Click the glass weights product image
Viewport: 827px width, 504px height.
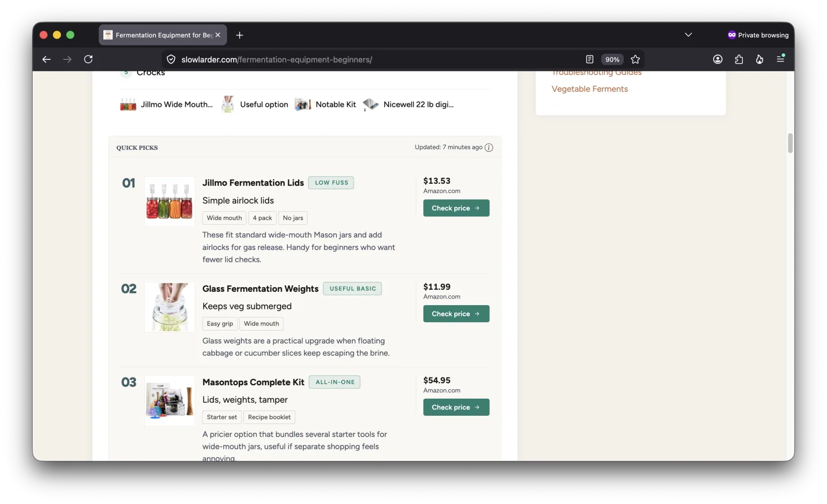click(170, 307)
